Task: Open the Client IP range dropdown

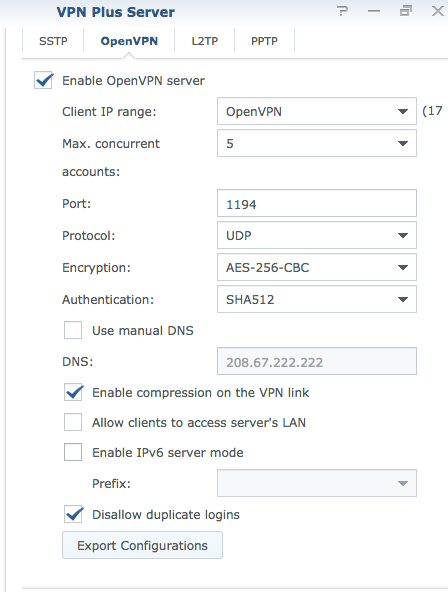Action: pyautogui.click(x=317, y=111)
